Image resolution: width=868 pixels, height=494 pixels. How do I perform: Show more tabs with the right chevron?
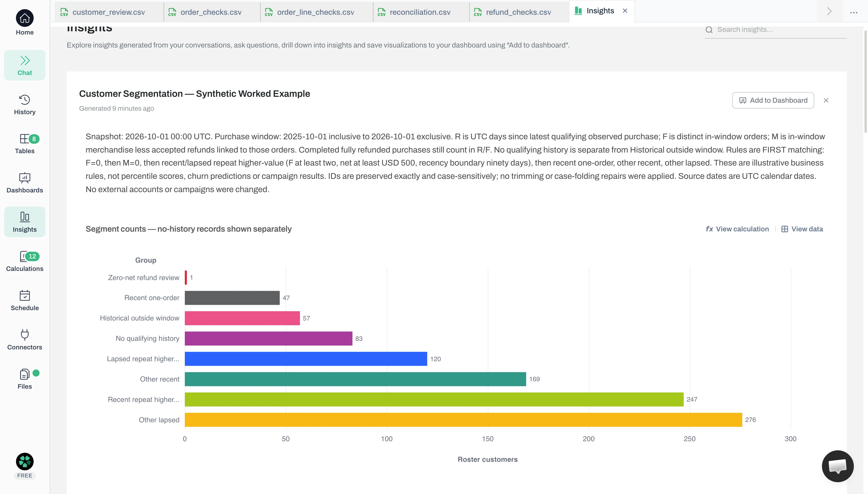(829, 12)
